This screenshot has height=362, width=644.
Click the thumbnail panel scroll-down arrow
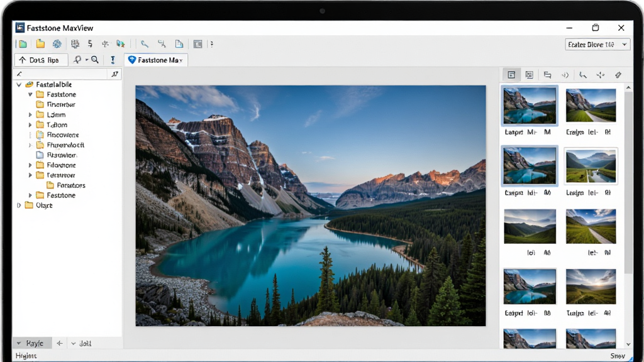[628, 344]
